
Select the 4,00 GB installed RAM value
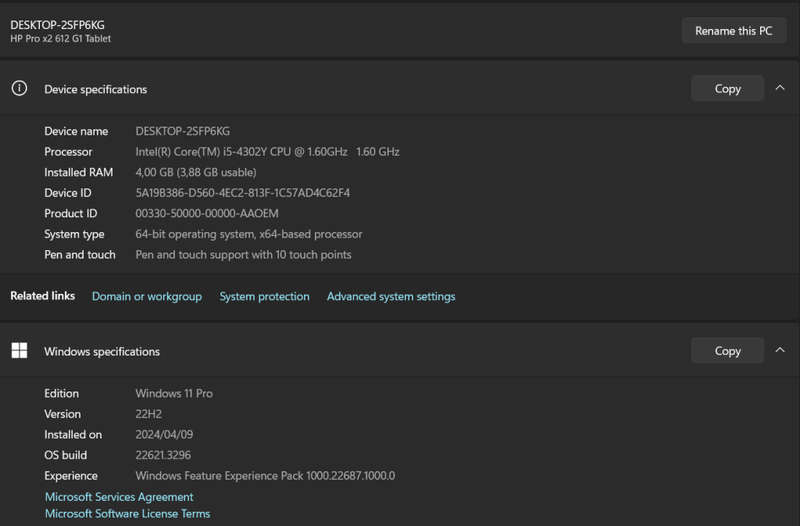[x=196, y=172]
